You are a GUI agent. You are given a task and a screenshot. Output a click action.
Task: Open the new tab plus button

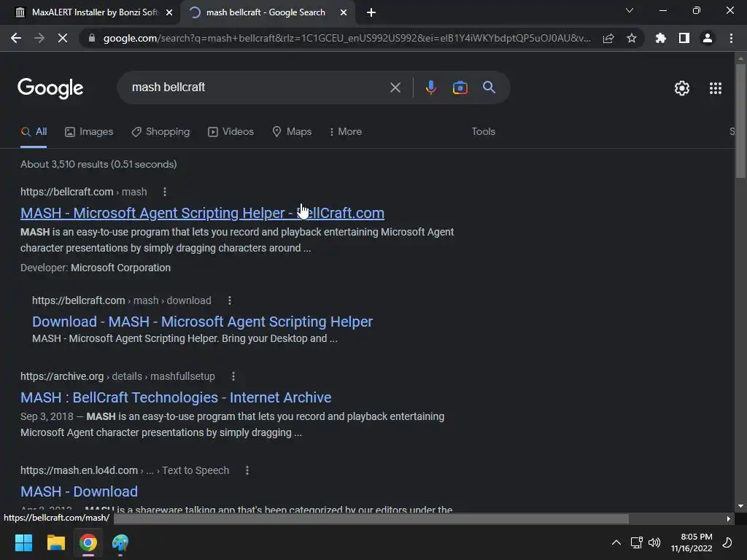[371, 12]
